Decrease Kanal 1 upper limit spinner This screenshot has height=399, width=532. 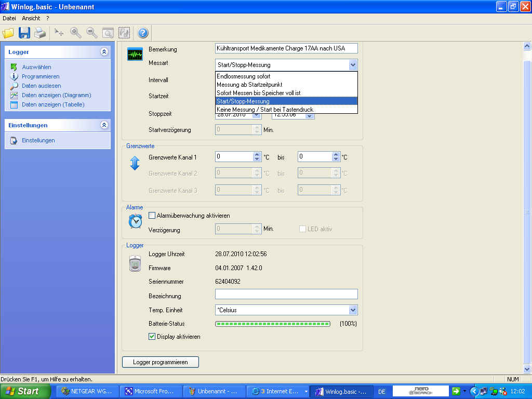(336, 159)
